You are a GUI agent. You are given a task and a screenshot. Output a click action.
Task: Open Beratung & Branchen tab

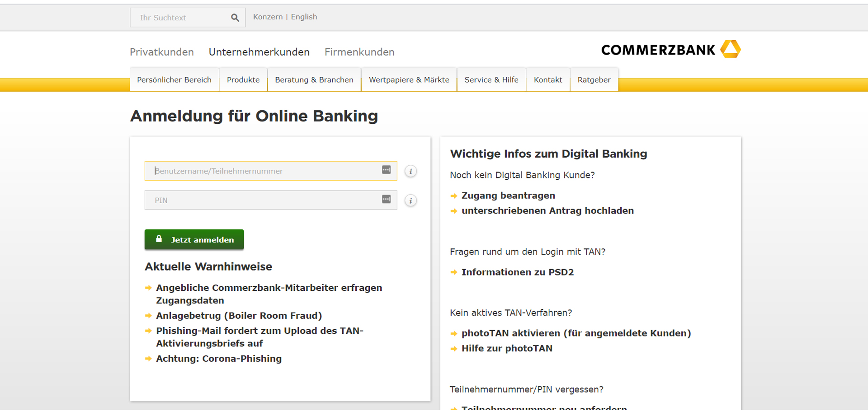click(x=314, y=79)
